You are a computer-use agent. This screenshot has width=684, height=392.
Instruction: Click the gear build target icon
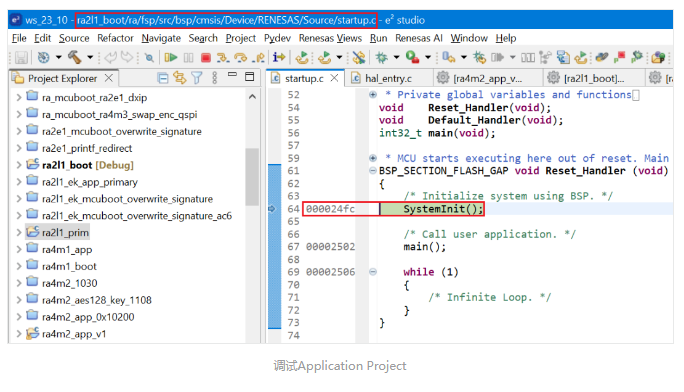[x=43, y=57]
